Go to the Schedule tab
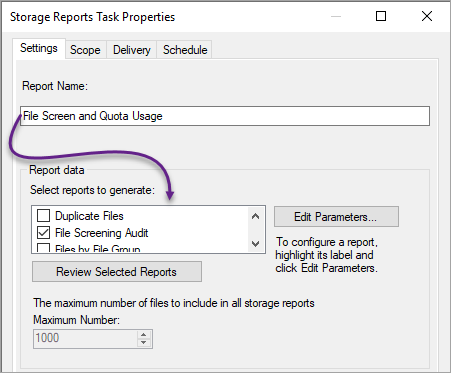 (185, 50)
